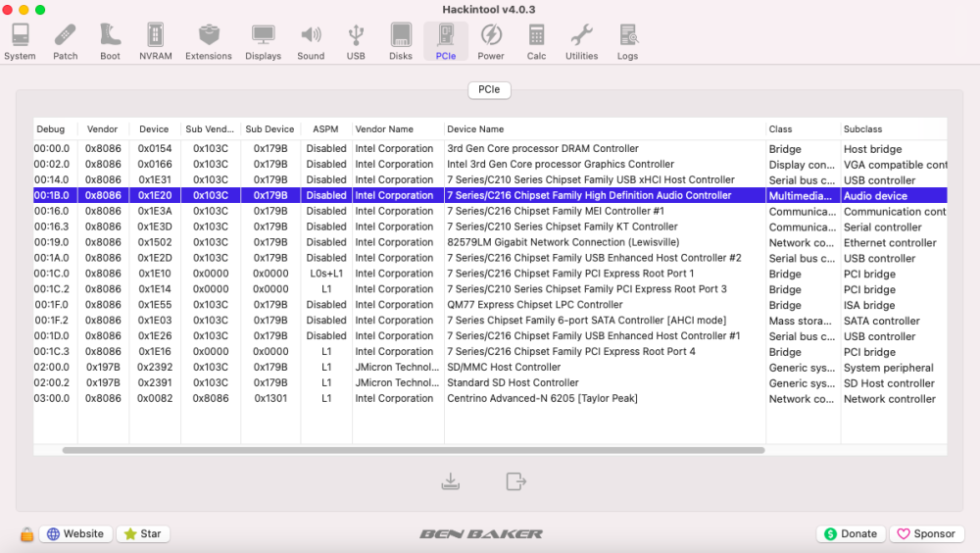Select the High Definition Audio Controller row
This screenshot has height=553, width=980.
pos(490,196)
